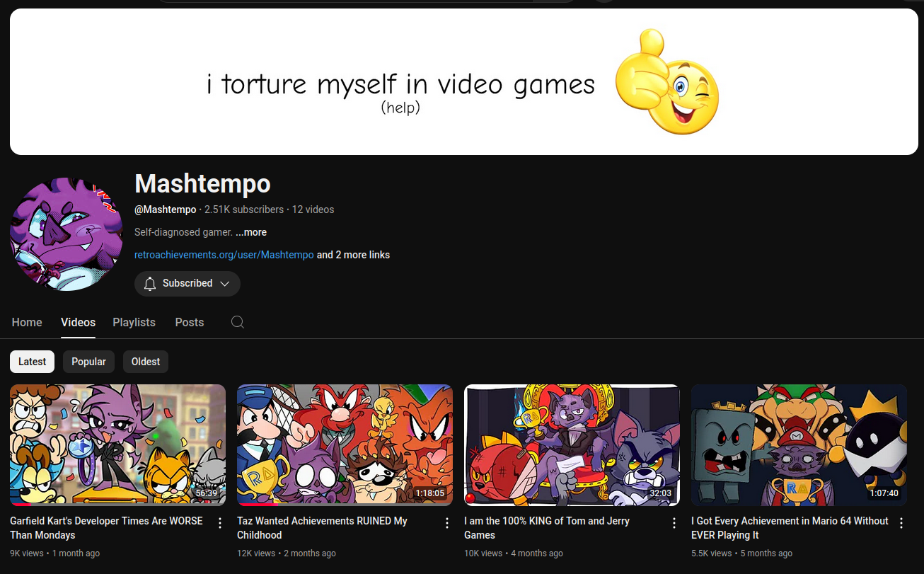Viewport: 924px width, 574px height.
Task: Play the Taz Wanted video thumbnail
Action: point(345,445)
